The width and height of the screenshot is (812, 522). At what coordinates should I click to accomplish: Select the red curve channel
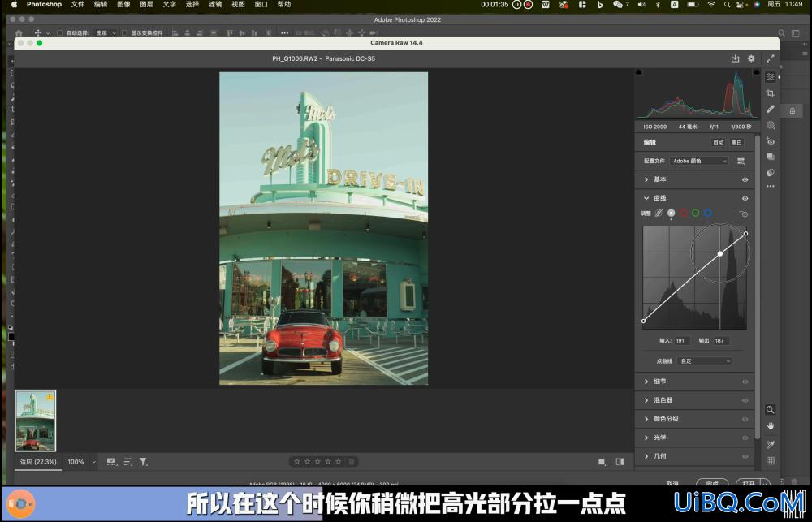684,213
